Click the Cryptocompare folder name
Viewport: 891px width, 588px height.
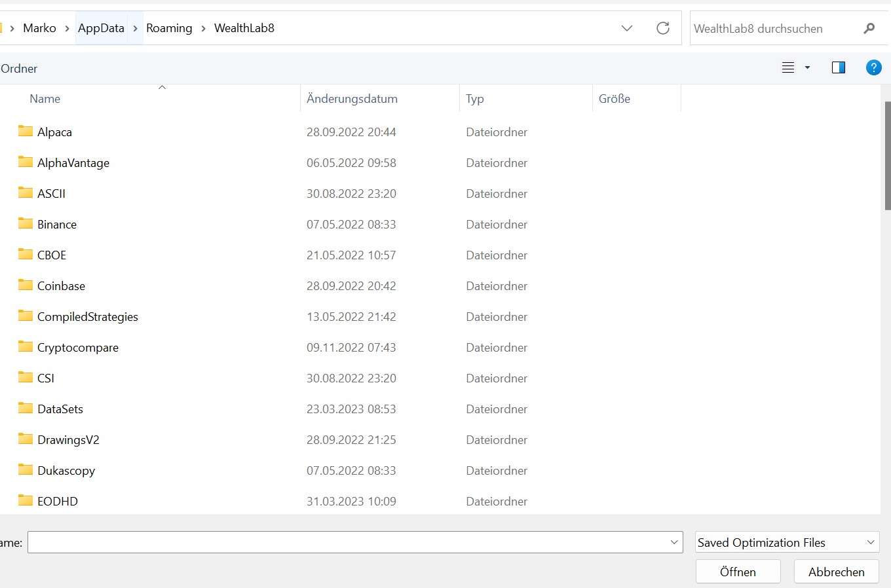point(78,347)
